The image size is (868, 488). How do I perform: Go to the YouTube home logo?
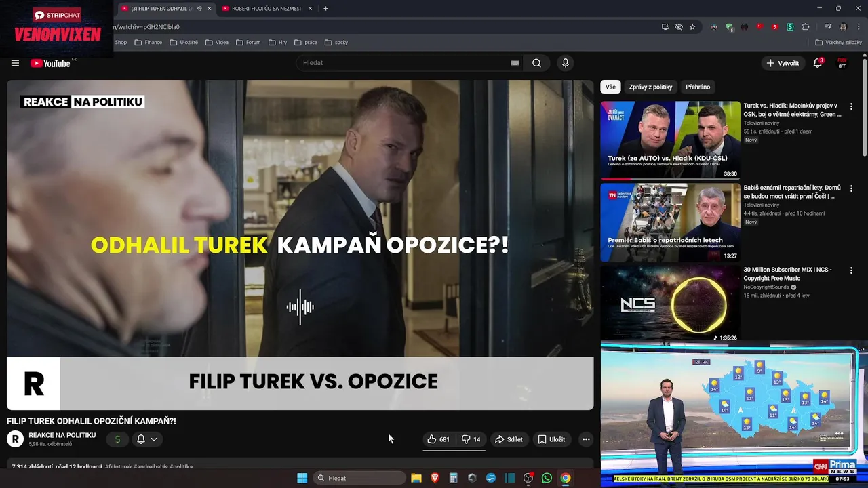coord(50,63)
